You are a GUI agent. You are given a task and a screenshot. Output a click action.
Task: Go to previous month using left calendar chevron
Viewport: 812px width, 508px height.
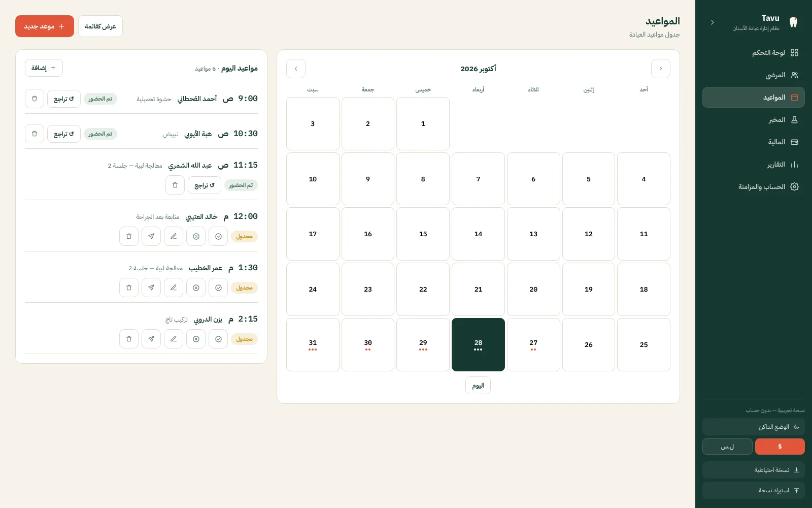coord(296,69)
